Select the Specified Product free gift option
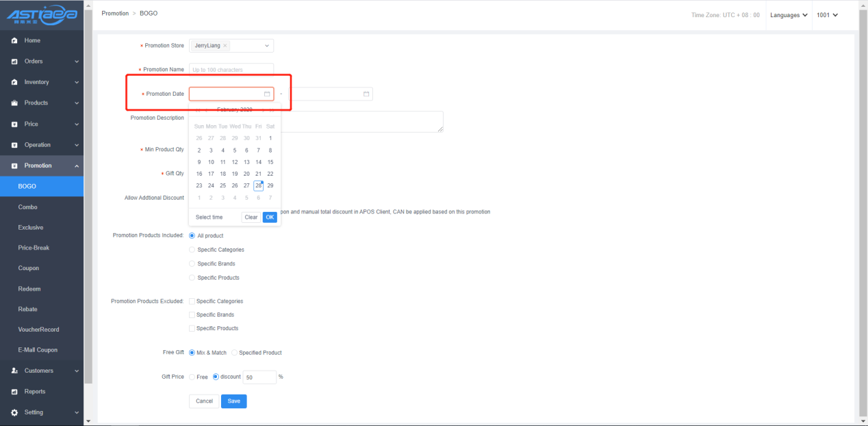This screenshot has height=426, width=868. (x=235, y=353)
